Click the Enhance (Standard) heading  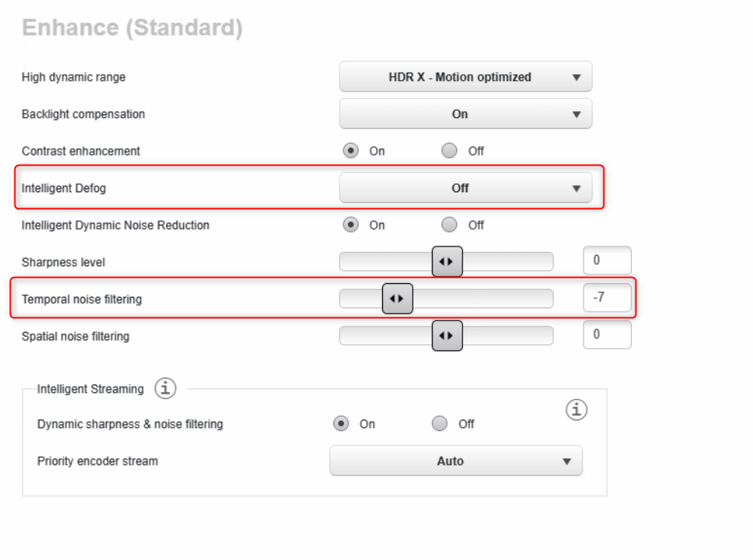click(x=132, y=28)
